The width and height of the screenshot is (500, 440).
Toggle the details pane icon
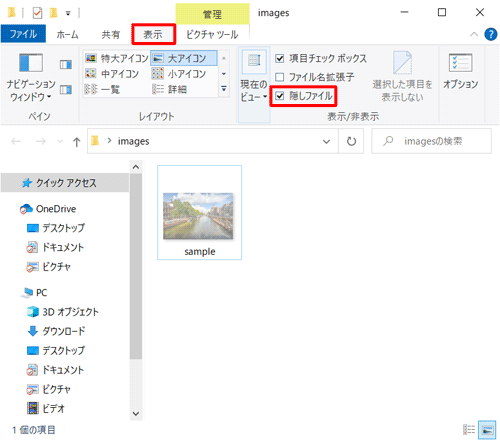click(66, 89)
